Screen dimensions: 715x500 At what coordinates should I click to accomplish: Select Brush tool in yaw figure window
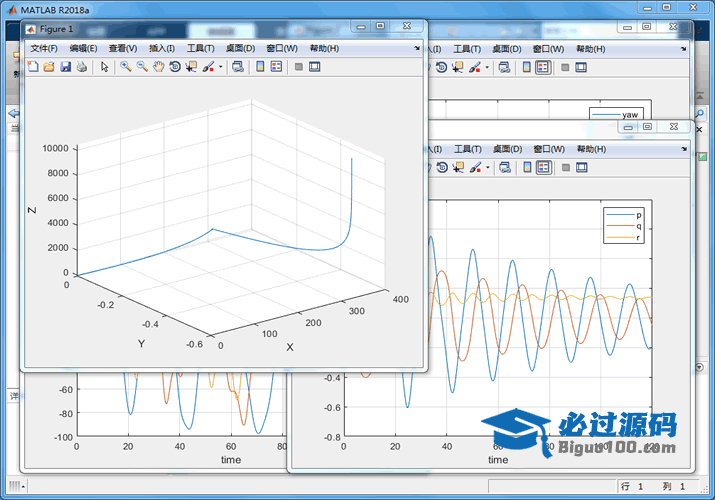(x=475, y=67)
